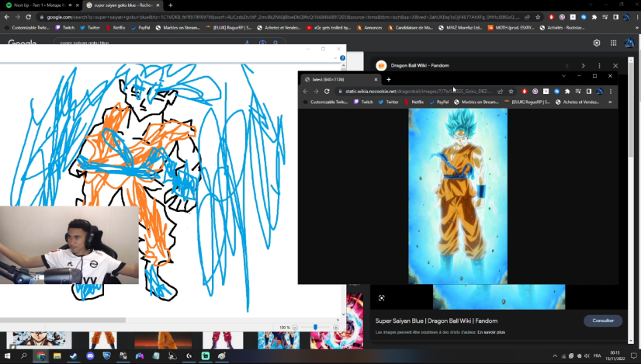Activate Google Lens on the preview image
Viewport: 641px width, 364px height.
click(x=381, y=298)
